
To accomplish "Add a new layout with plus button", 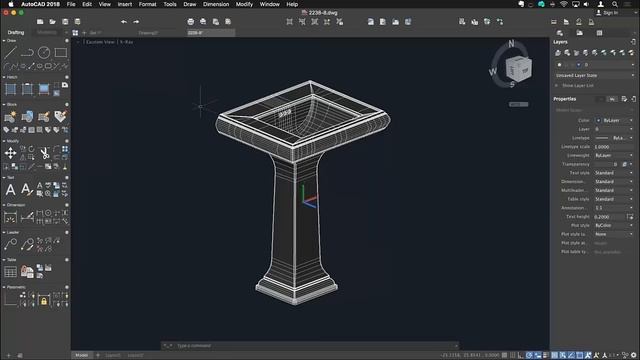I will coord(98,356).
